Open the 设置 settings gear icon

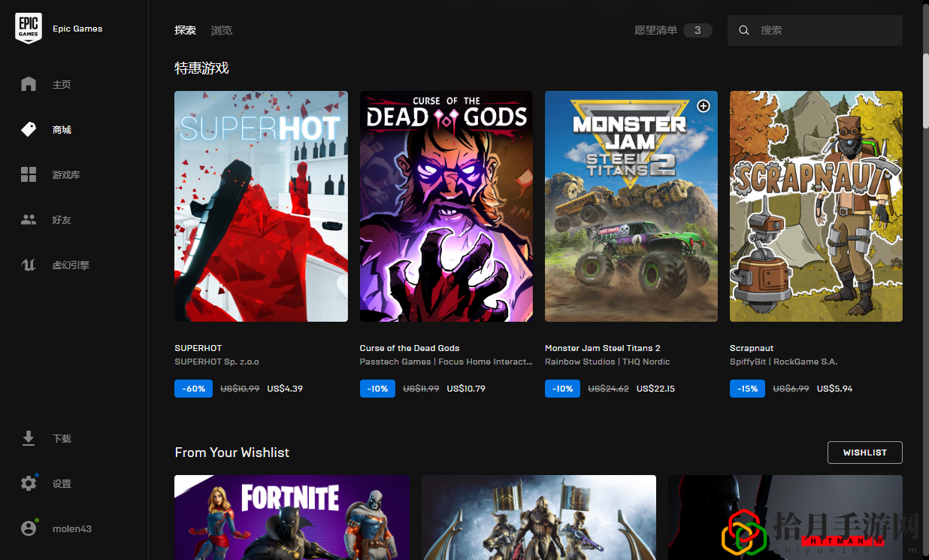[x=29, y=483]
